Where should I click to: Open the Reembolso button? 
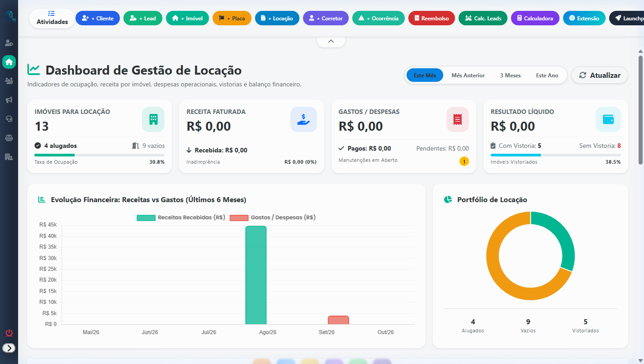coord(431,18)
